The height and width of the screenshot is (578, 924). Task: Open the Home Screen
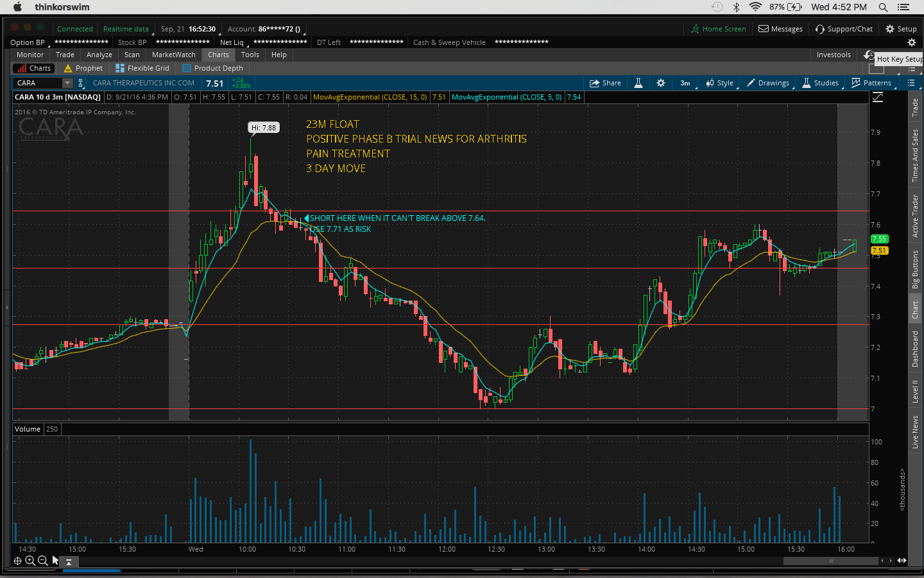[718, 29]
